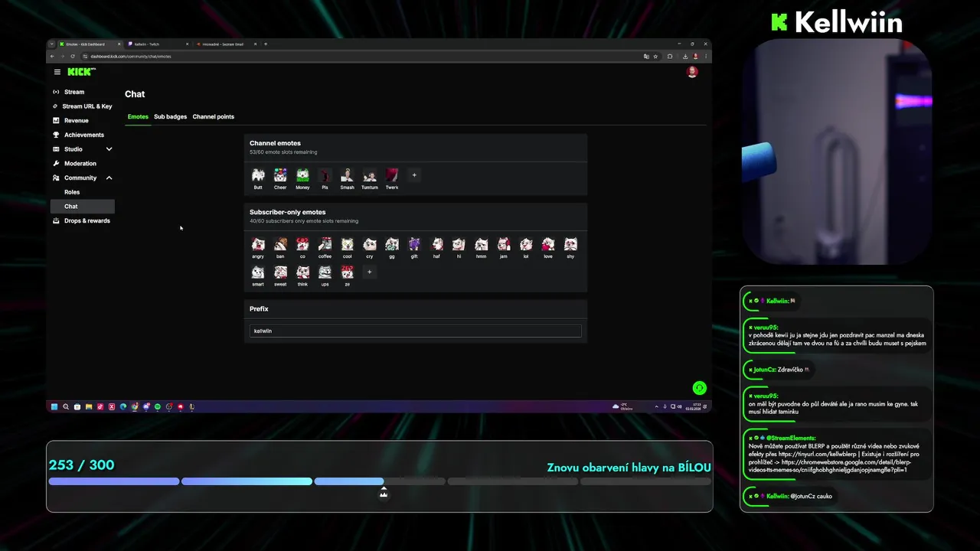Switch to the Kellwiin - Twitch browser tab

click(x=158, y=44)
